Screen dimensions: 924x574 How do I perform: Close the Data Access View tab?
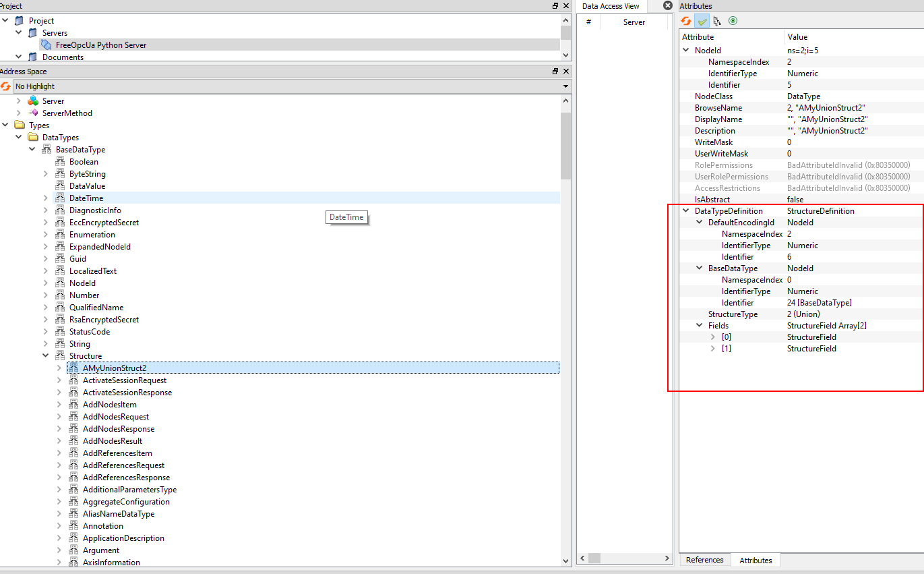coord(668,5)
